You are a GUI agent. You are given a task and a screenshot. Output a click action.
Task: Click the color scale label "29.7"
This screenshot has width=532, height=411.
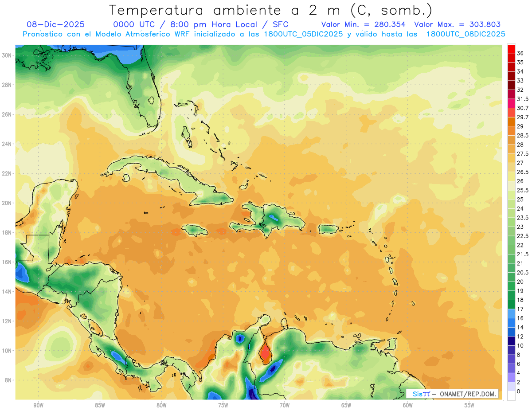click(523, 117)
